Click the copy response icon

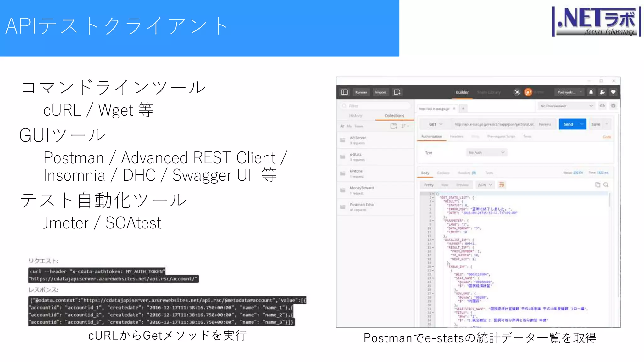(597, 185)
